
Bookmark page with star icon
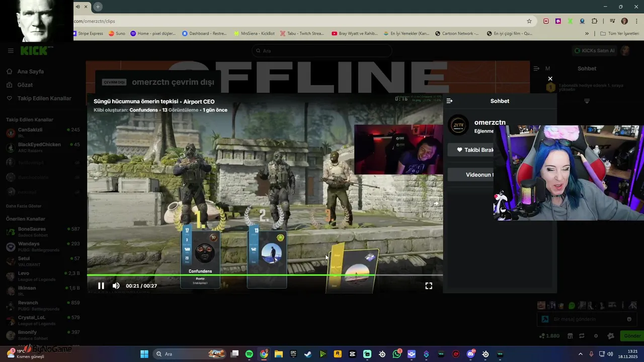(529, 21)
